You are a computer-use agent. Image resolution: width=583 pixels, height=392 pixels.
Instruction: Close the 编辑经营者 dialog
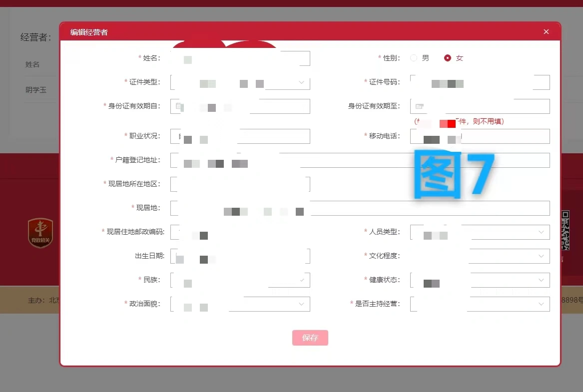(x=546, y=31)
